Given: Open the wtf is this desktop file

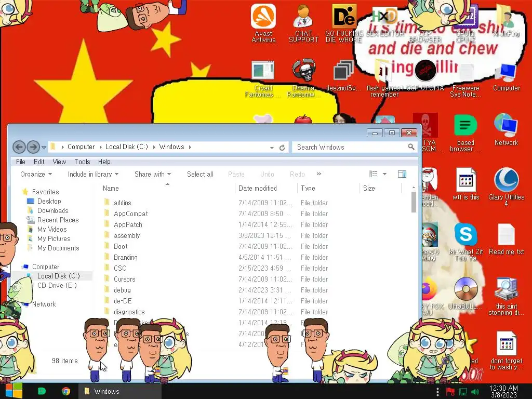Looking at the screenshot, I should coord(465,184).
